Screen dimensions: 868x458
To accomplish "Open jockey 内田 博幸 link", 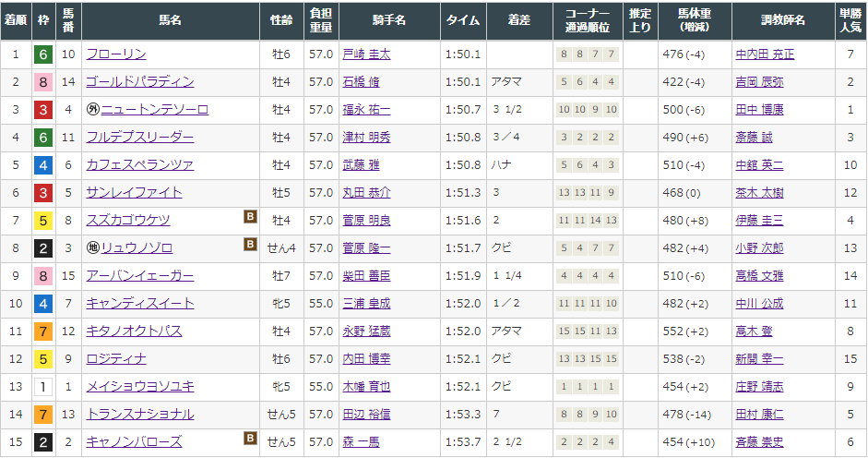I will [x=366, y=359].
